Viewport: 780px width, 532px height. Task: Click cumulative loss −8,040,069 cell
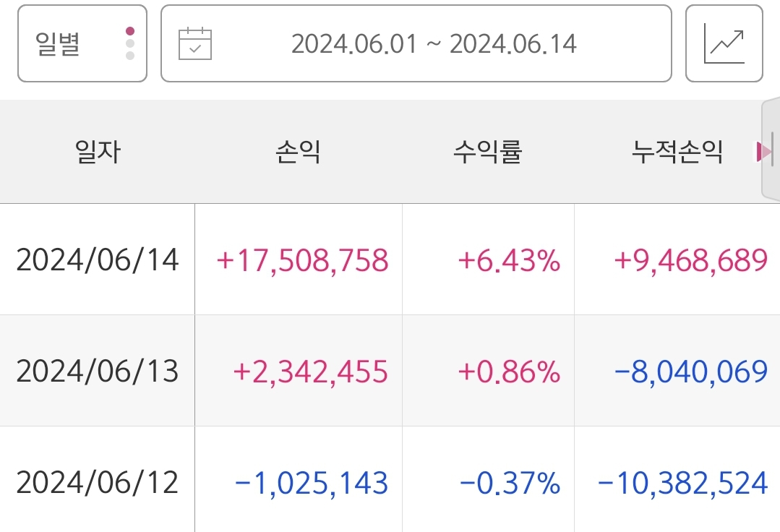[x=690, y=371]
